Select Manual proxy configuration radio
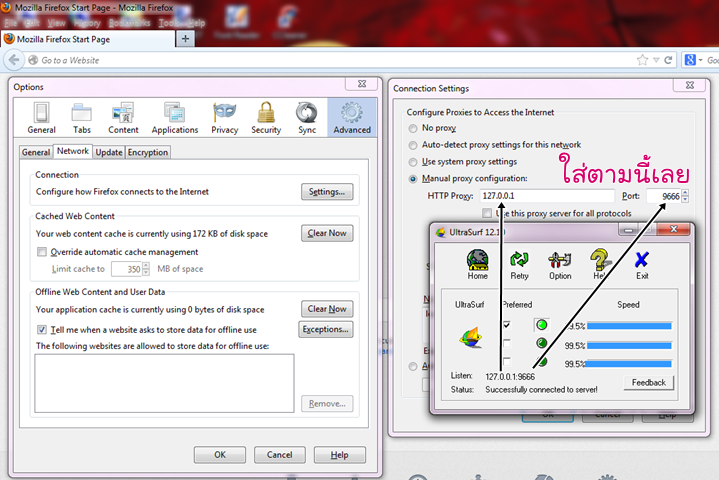719x480 pixels. point(413,179)
